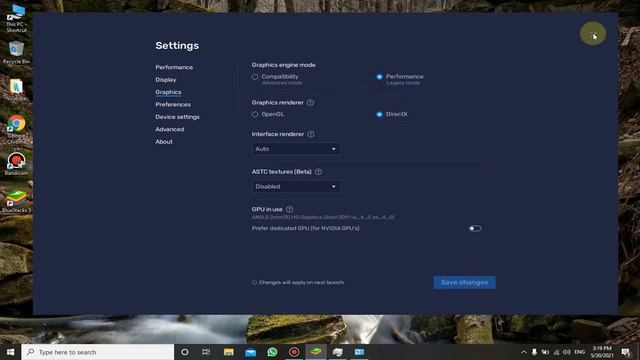Open WhatsApp from the taskbar
Viewport: 640px width, 360px height.
click(272, 352)
